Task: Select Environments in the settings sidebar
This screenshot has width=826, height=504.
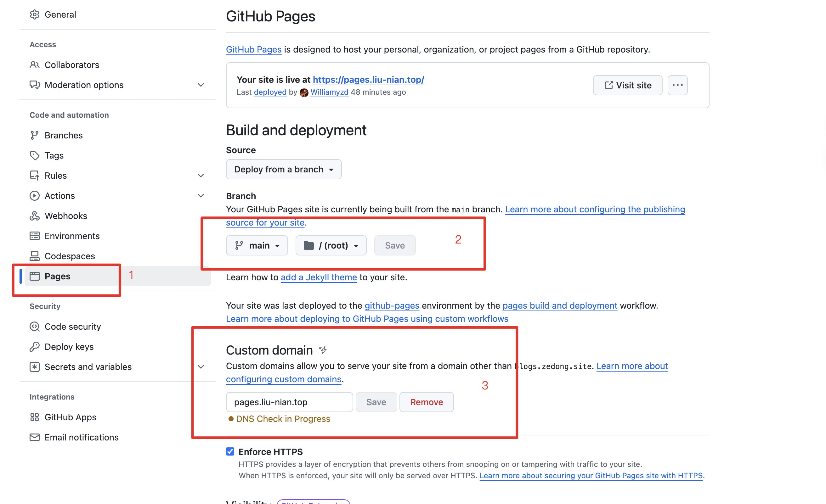Action: [72, 236]
